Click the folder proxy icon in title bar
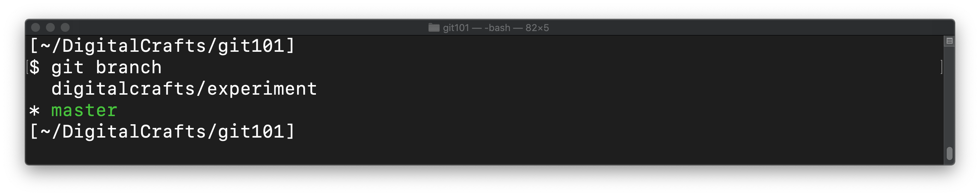Image resolution: width=980 pixels, height=196 pixels. coord(434,28)
